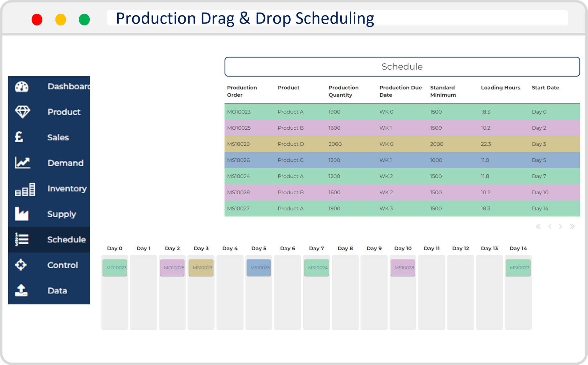
Task: Select the MO10023 card on Day 0
Action: click(115, 268)
